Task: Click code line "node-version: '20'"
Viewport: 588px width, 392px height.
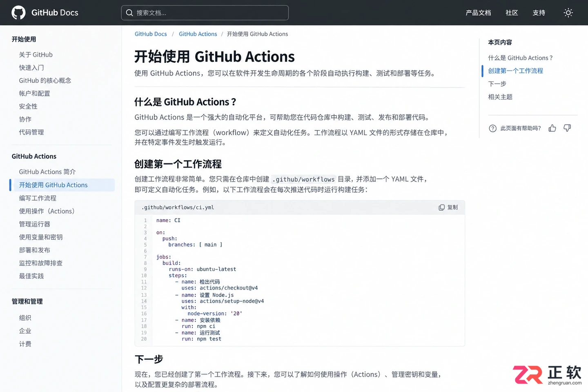Action: pos(215,314)
